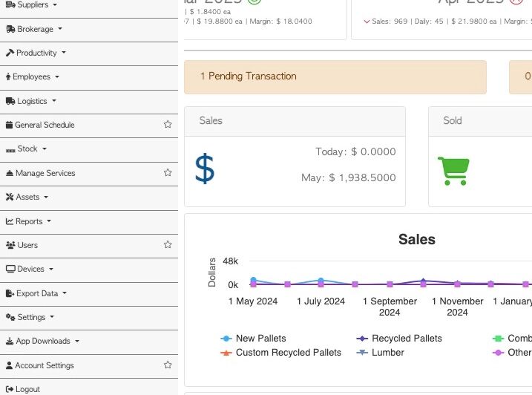This screenshot has width=532, height=395.
Task: Click the green shopping cart icon
Action: pyautogui.click(x=453, y=171)
